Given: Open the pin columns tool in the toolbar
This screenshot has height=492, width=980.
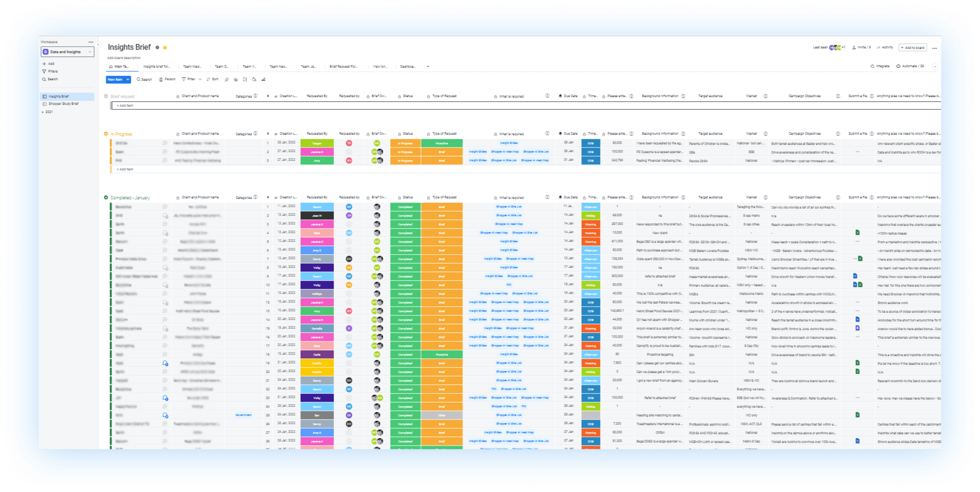Looking at the screenshot, I should point(227,80).
